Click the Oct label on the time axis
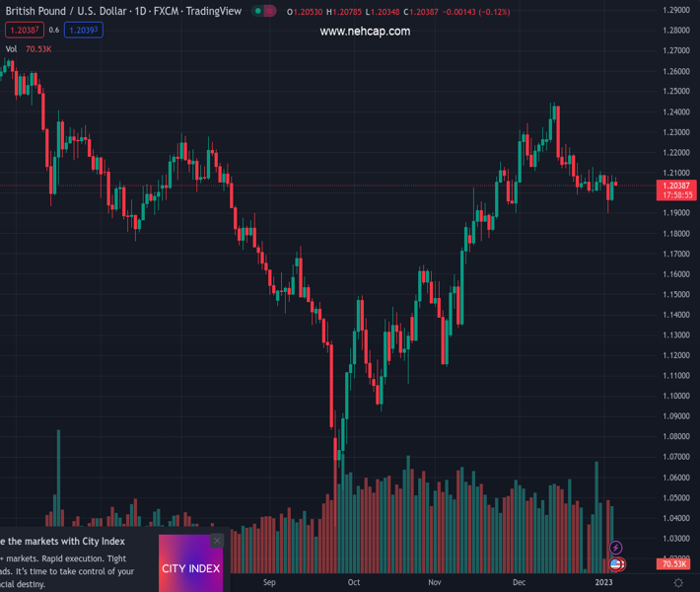 point(354,583)
